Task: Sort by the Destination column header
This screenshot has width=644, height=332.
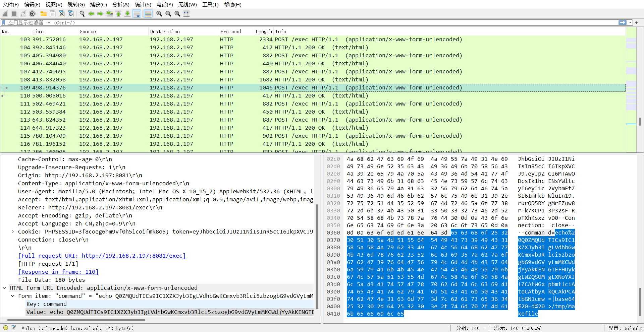Action: [183, 31]
